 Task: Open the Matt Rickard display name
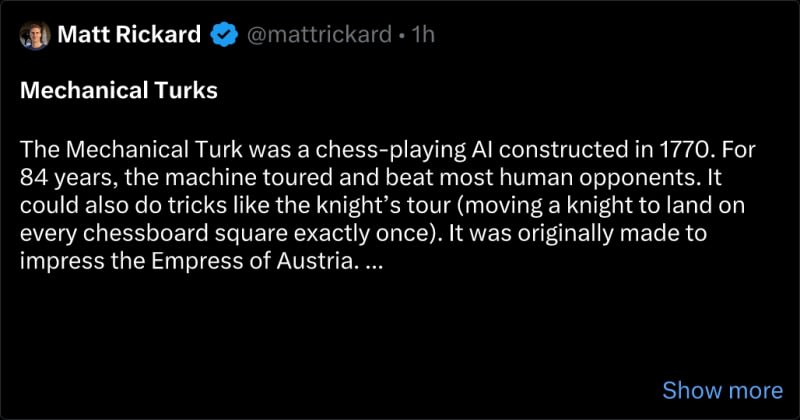pyautogui.click(x=131, y=36)
